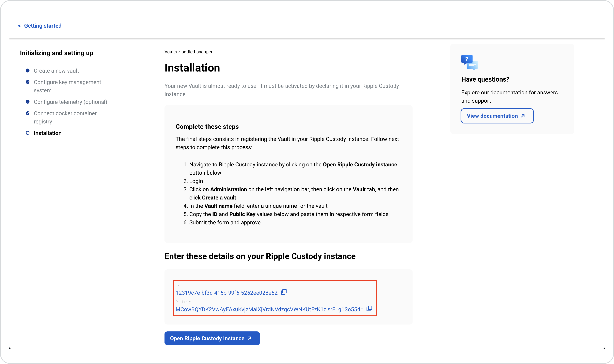
Task: Click checkmark bullet for Configure key management system
Action: (28, 82)
